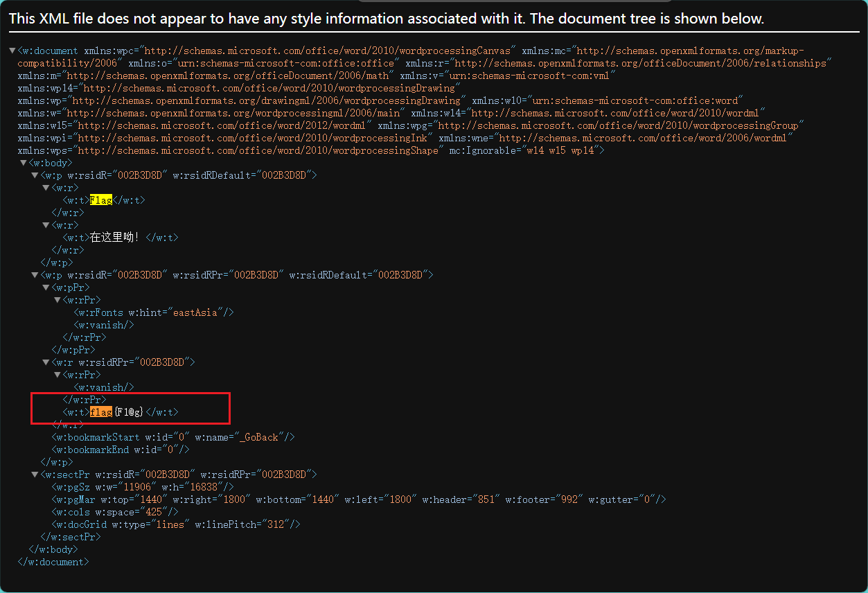Collapse the root w:document node triangle
868x593 pixels.
point(12,51)
